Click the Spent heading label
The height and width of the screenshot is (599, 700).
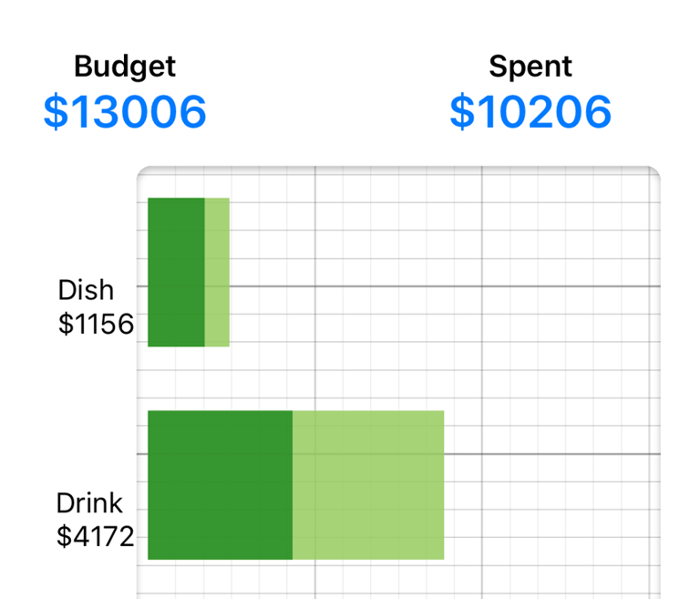[x=530, y=67]
